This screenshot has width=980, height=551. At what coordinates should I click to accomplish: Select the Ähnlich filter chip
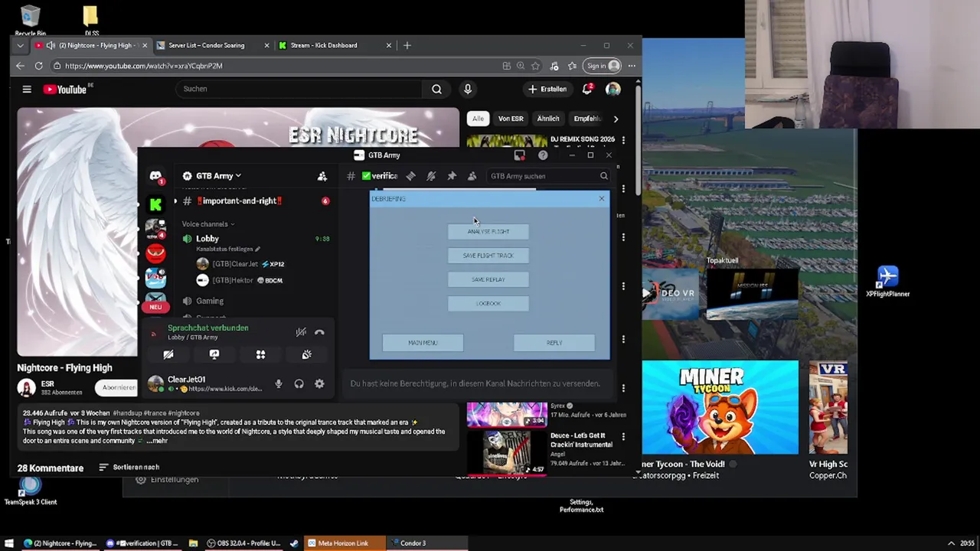548,119
